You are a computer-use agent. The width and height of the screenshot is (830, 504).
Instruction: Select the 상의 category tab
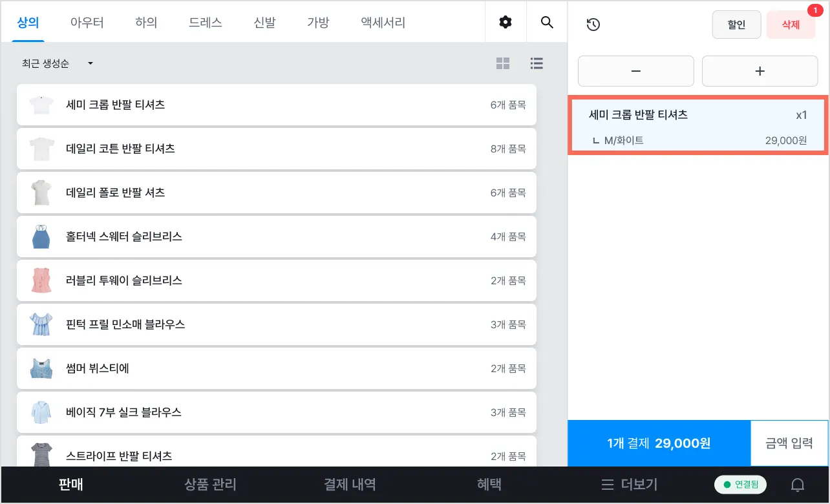(x=27, y=23)
